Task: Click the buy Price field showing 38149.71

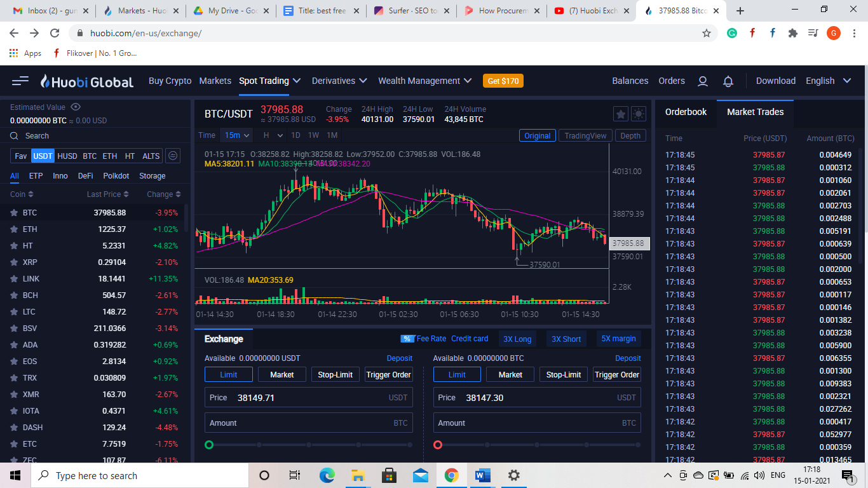Action: click(309, 398)
